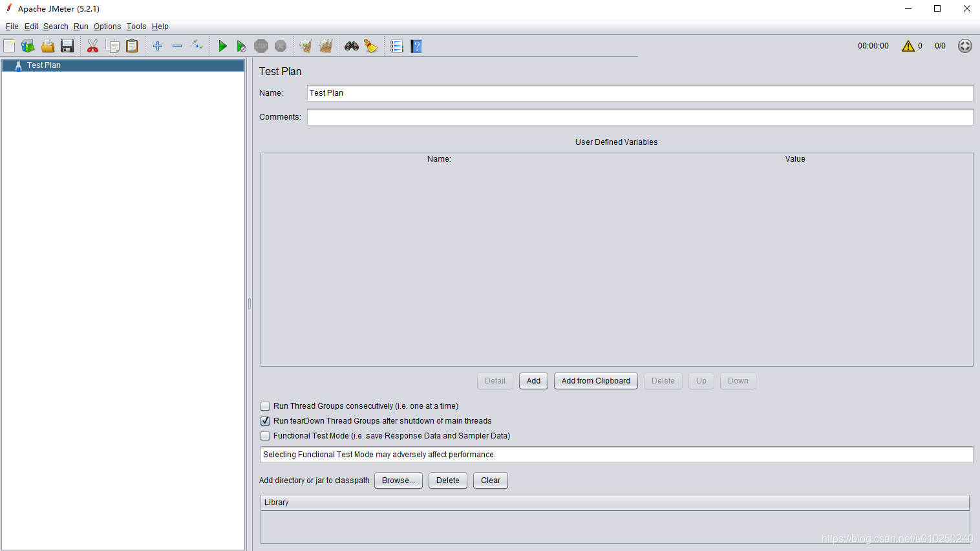Viewport: 980px width, 551px height.
Task: Toggle enable/disable element icon
Action: (197, 45)
